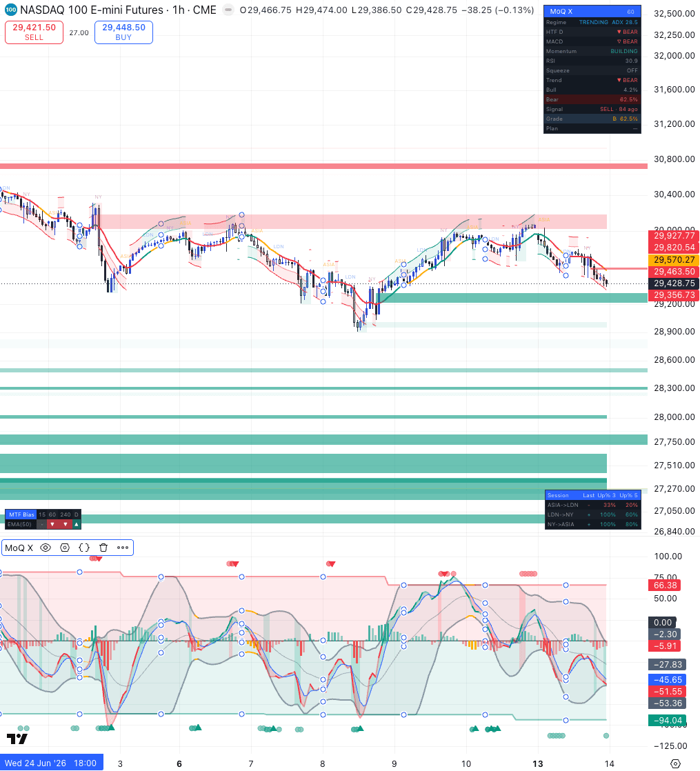The width and height of the screenshot is (700, 771).
Task: Click the 100.00 oscillator scale label
Action: tap(668, 556)
